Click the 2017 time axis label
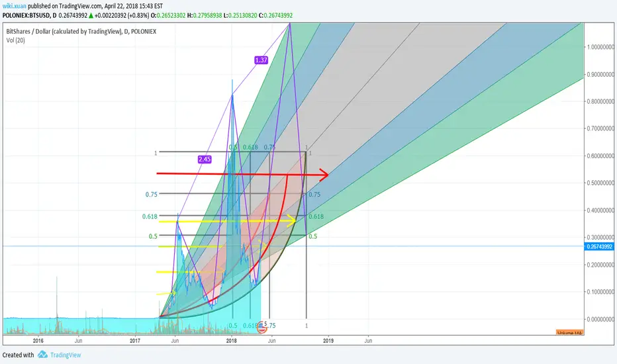This screenshot has width=617, height=364. point(135,340)
